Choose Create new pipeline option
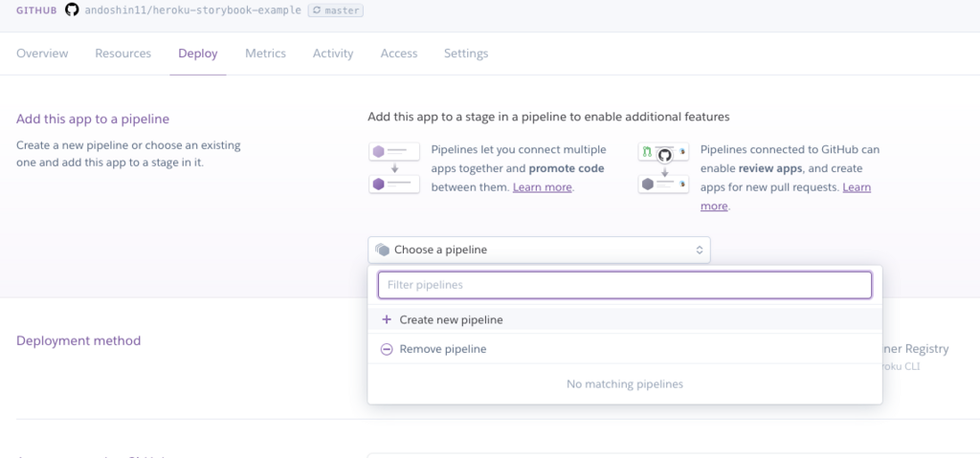Image resolution: width=980 pixels, height=458 pixels. [x=451, y=320]
